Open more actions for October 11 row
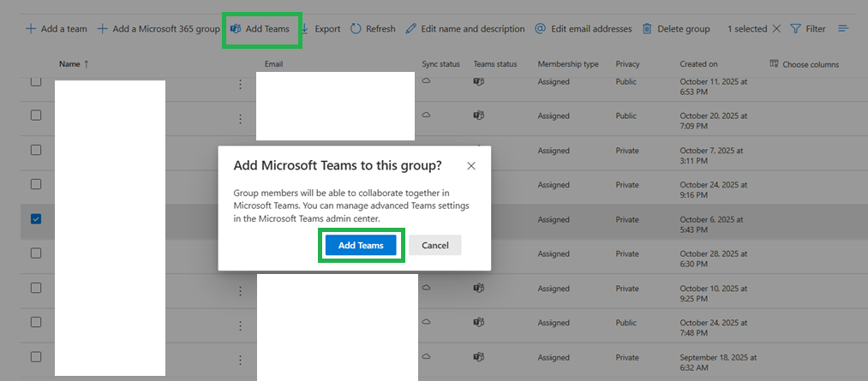868x381 pixels. [240, 85]
